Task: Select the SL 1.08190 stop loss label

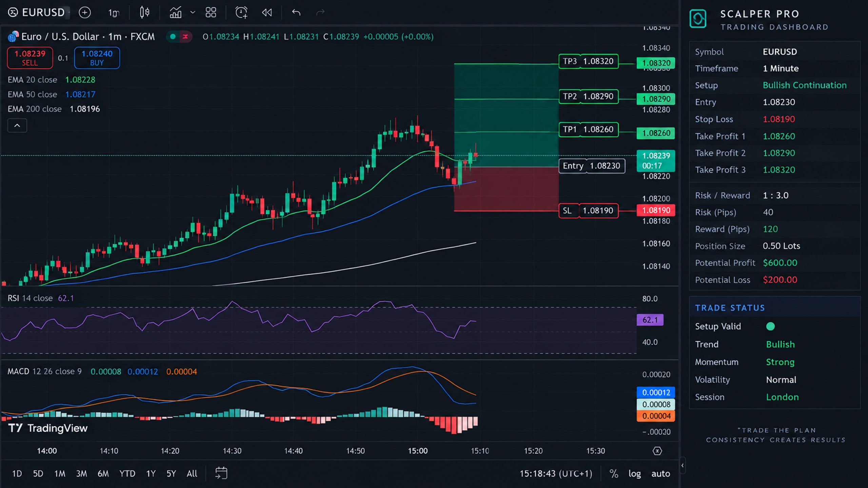Action: pyautogui.click(x=588, y=210)
